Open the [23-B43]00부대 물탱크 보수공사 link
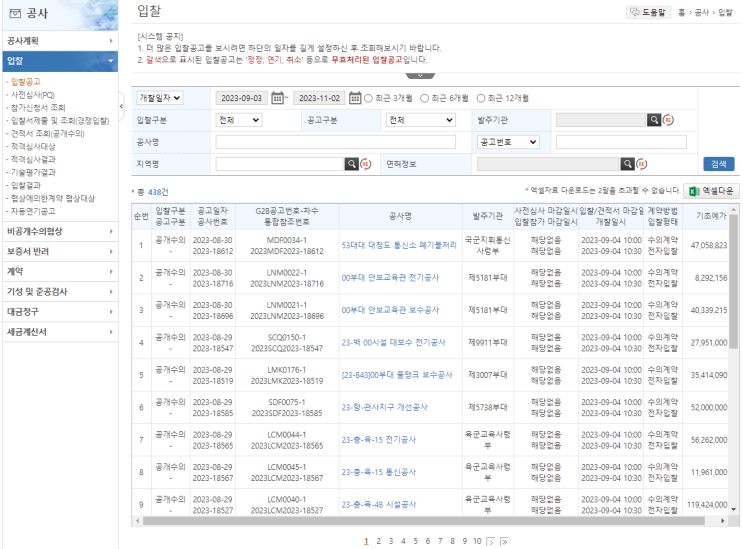This screenshot has height=549, width=743. (397, 375)
